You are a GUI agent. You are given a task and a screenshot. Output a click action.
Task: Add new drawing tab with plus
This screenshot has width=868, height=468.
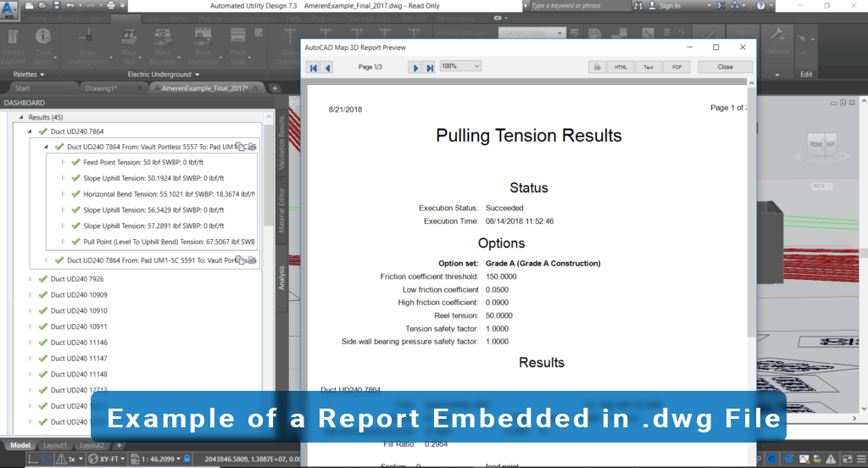(275, 88)
